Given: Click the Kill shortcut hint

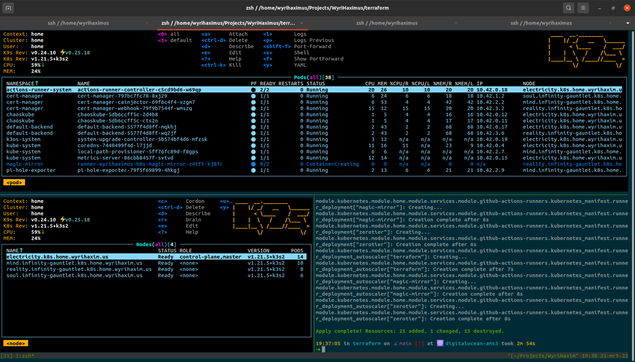Looking at the screenshot, I should pyautogui.click(x=235, y=65).
